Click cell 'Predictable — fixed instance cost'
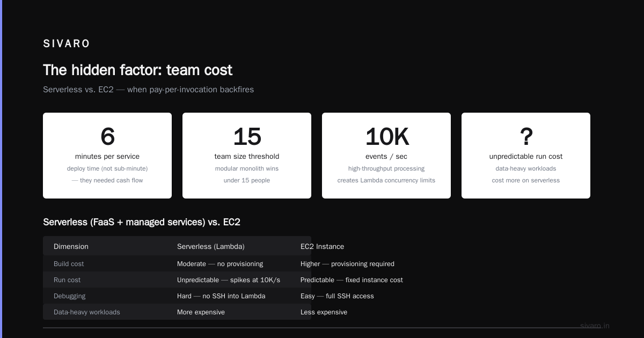The width and height of the screenshot is (644, 338). coord(352,280)
